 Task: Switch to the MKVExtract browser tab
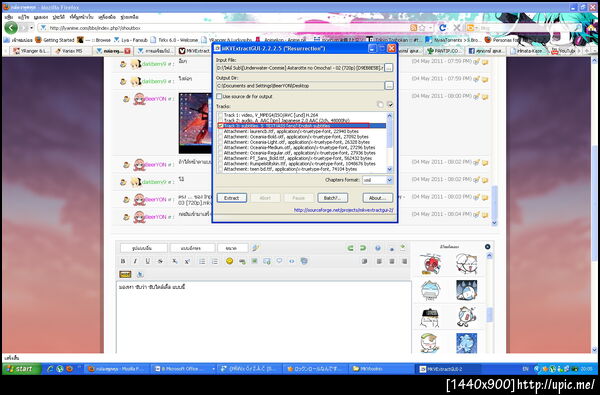194,51
